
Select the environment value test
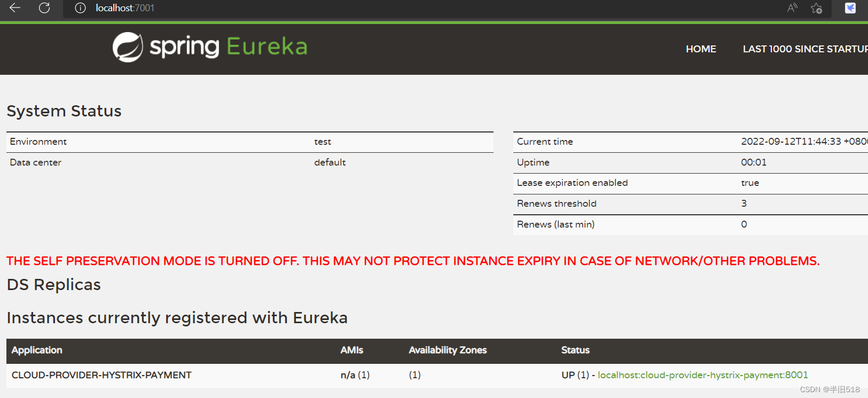pyautogui.click(x=323, y=142)
